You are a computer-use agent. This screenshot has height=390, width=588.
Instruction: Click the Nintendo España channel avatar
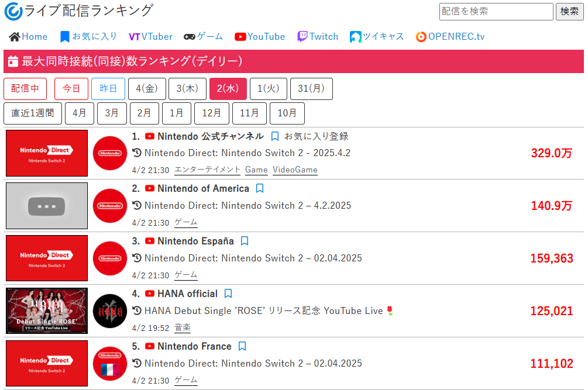[x=110, y=258]
